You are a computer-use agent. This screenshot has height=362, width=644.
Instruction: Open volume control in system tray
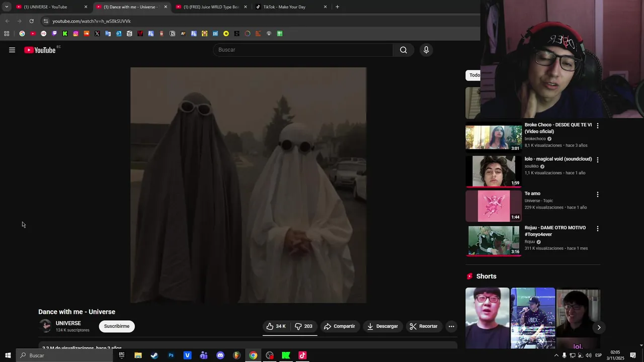point(588,355)
